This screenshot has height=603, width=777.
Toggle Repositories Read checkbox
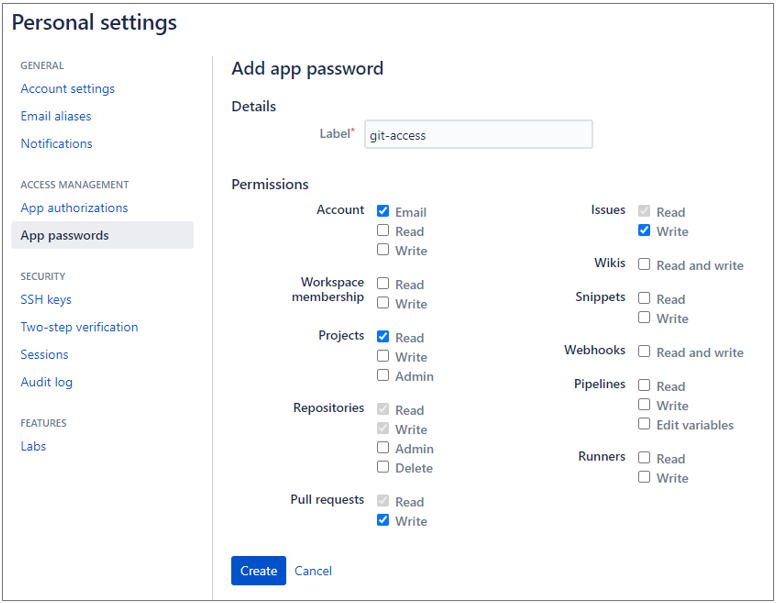tap(383, 409)
